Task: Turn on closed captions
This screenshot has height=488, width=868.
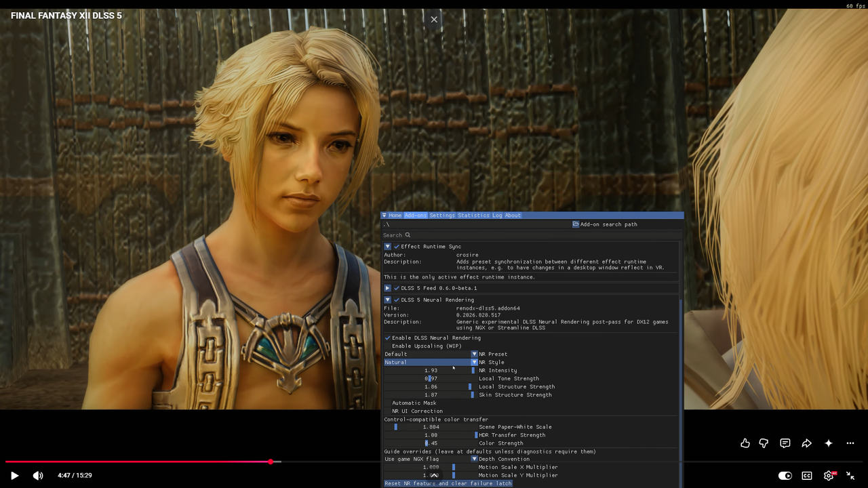Action: click(807, 476)
